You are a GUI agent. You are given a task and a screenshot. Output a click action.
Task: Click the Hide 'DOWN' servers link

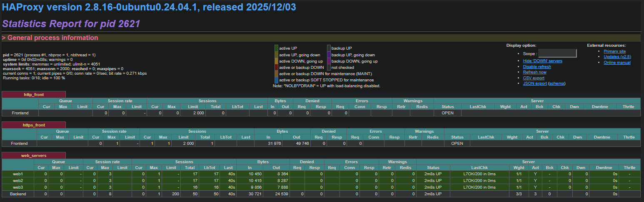(x=542, y=61)
